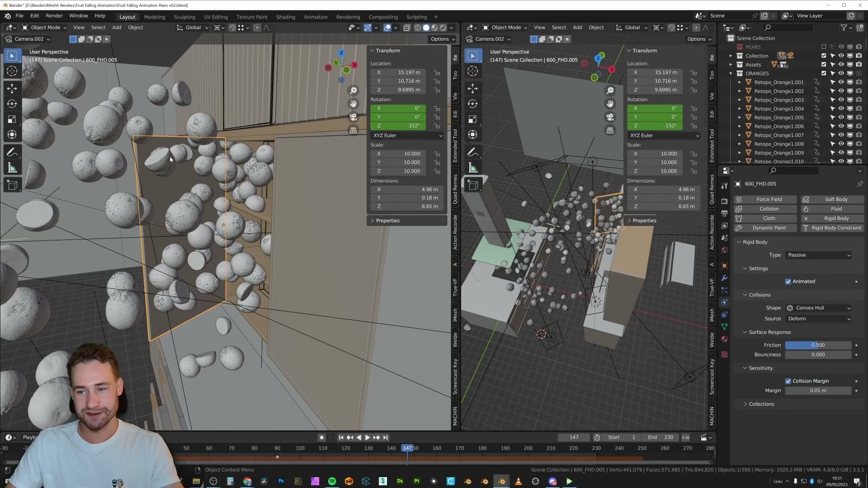The height and width of the screenshot is (488, 868).
Task: Switch to the Modeling workspace tab
Action: [155, 17]
